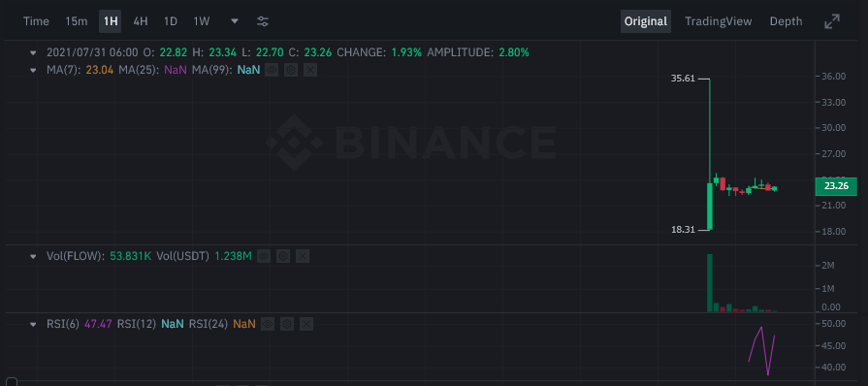868x386 pixels.
Task: Expand chart to fullscreen
Action: pyautogui.click(x=831, y=21)
